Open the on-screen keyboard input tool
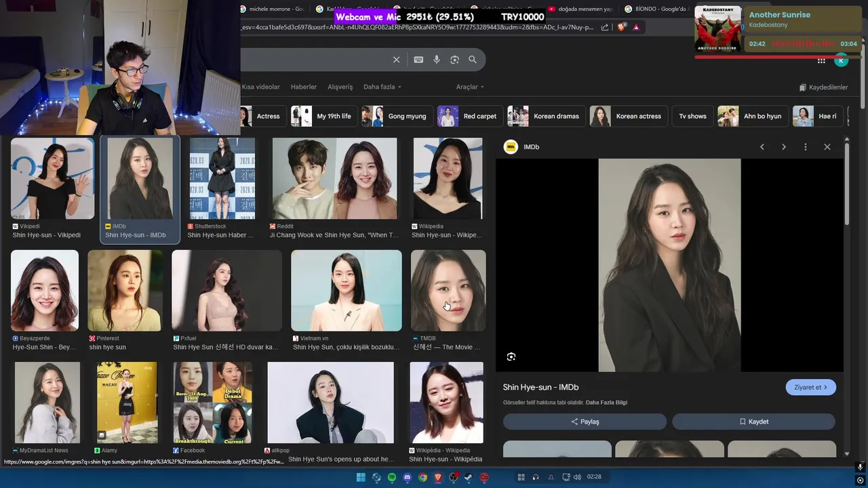Viewport: 868px width, 488px height. (418, 60)
